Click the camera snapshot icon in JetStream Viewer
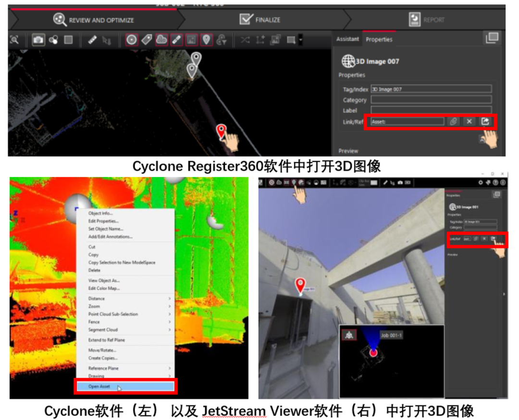This screenshot has height=420, width=519. pos(400,182)
